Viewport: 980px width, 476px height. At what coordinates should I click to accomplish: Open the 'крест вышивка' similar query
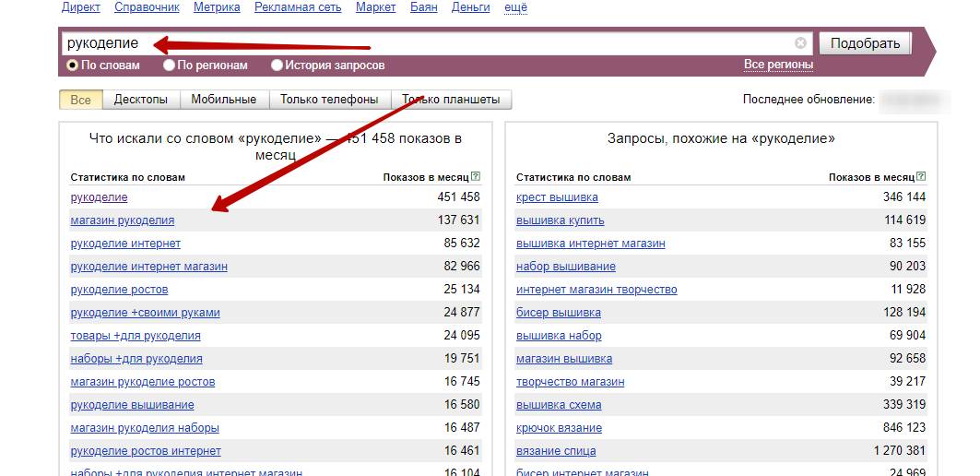pyautogui.click(x=557, y=197)
